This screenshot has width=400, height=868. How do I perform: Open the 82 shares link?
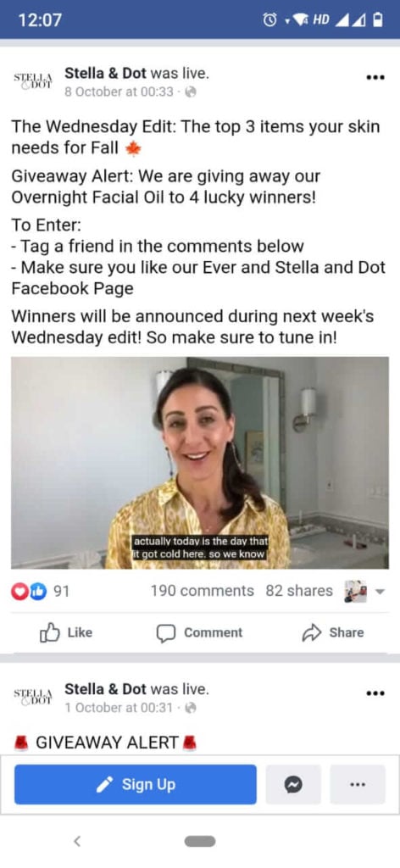[299, 591]
